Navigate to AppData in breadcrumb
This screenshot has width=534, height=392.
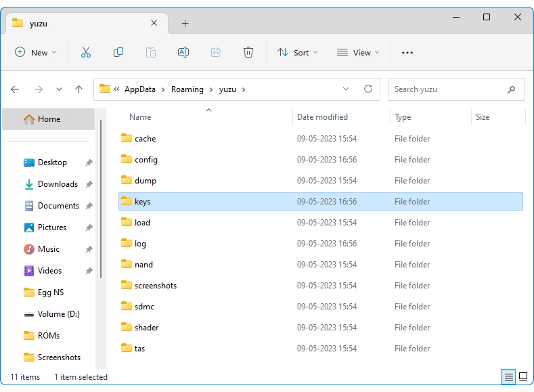tap(140, 89)
